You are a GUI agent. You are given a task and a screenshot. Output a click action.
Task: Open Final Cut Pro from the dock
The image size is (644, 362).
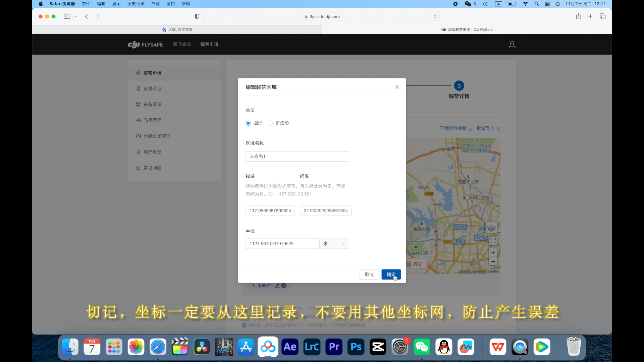point(180,347)
